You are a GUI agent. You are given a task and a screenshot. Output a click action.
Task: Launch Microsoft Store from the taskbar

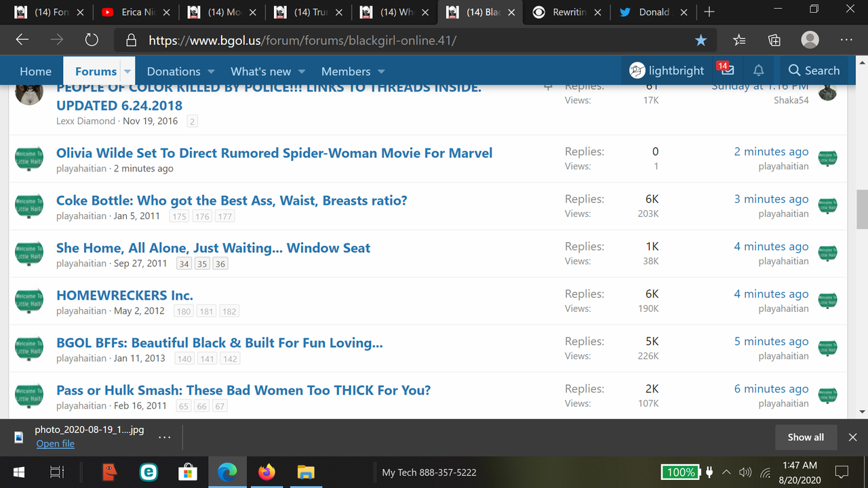coord(187,472)
